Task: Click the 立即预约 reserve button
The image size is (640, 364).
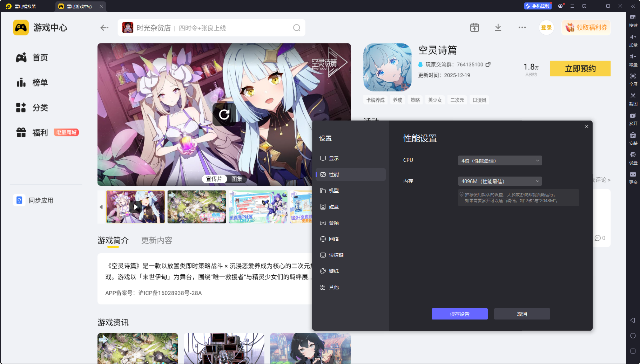Action: click(580, 69)
